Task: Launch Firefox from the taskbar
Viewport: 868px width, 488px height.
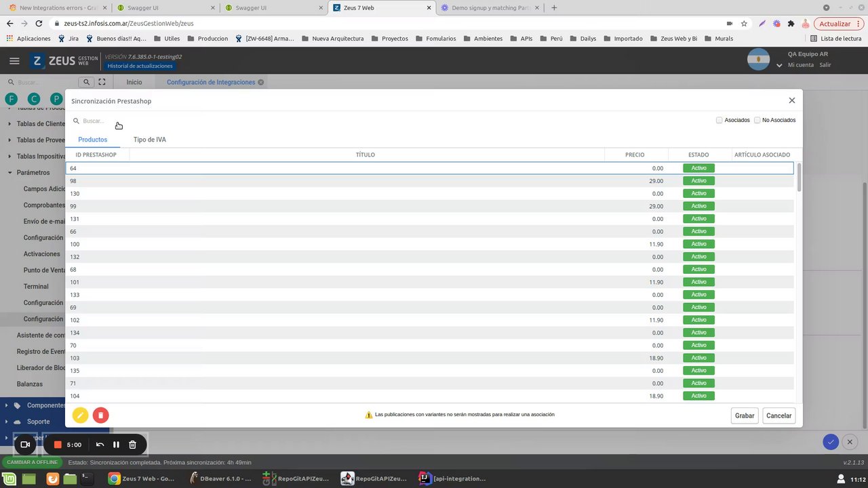Action: 52,479
